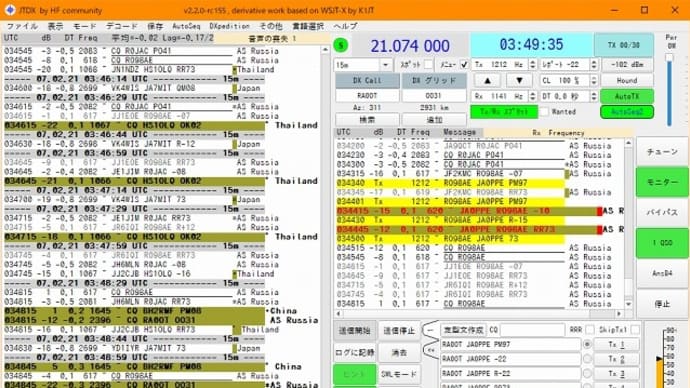Click the up arrow frequency button
690x388 pixels.
point(488,81)
